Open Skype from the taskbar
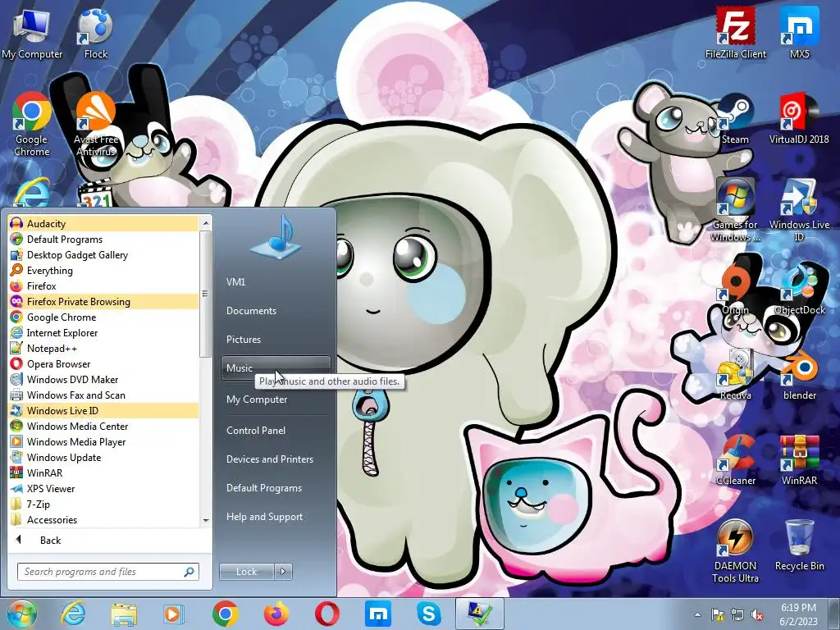The height and width of the screenshot is (630, 840). [428, 614]
